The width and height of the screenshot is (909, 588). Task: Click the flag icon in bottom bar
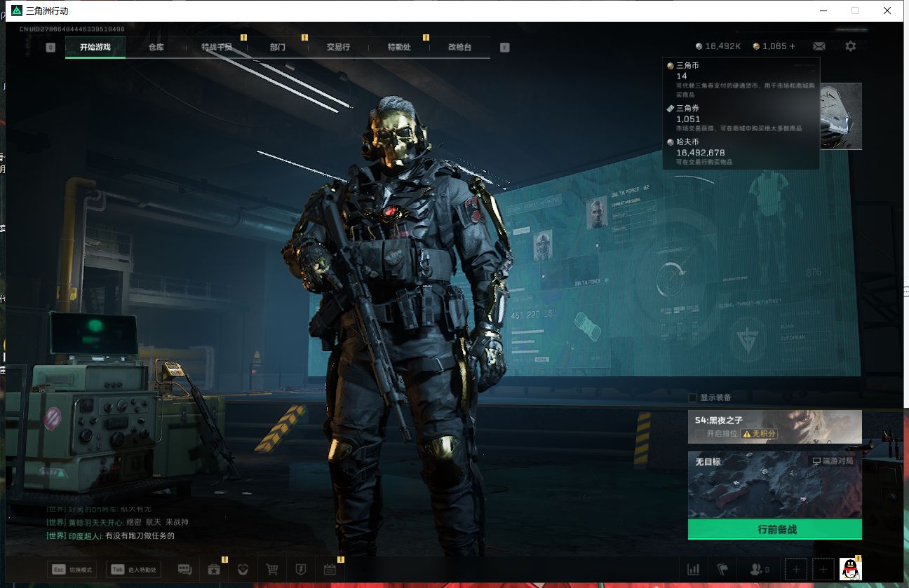point(722,569)
